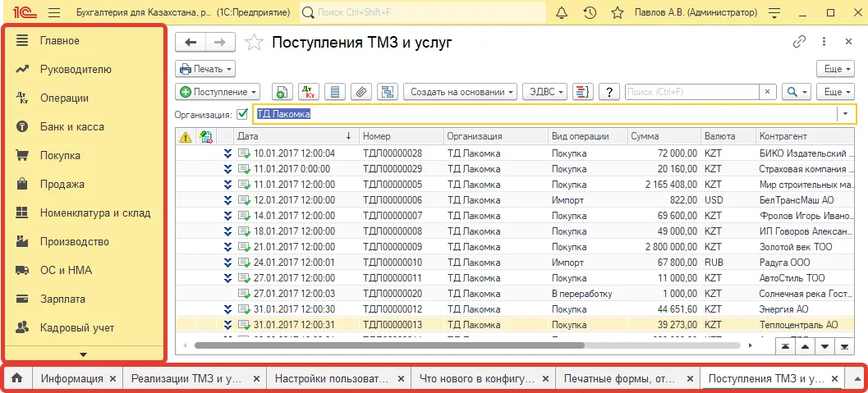Viewport: 868px width, 393px height.
Task: Open the upper Еще menu
Action: coord(837,69)
